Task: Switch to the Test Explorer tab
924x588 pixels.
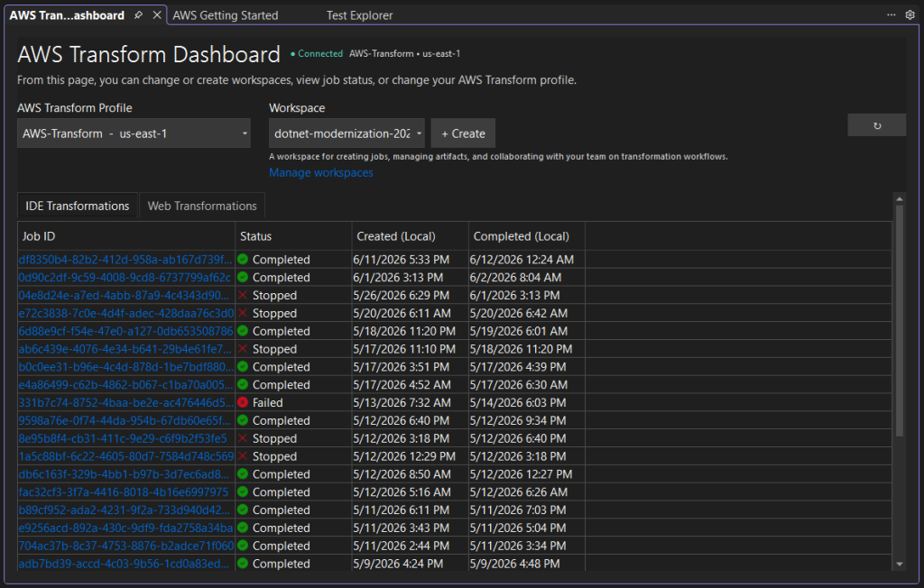Action: 359,15
